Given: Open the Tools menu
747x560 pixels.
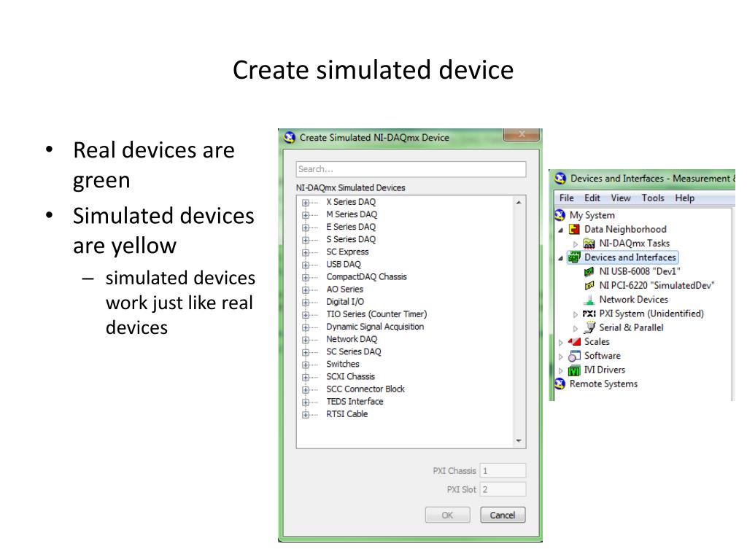Looking at the screenshot, I should 653,198.
